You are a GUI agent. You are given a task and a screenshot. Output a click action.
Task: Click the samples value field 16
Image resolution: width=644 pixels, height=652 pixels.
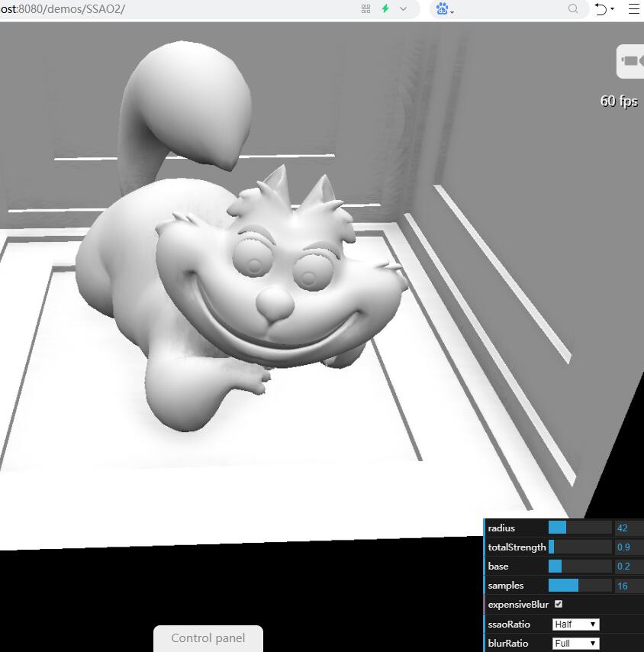(x=629, y=586)
